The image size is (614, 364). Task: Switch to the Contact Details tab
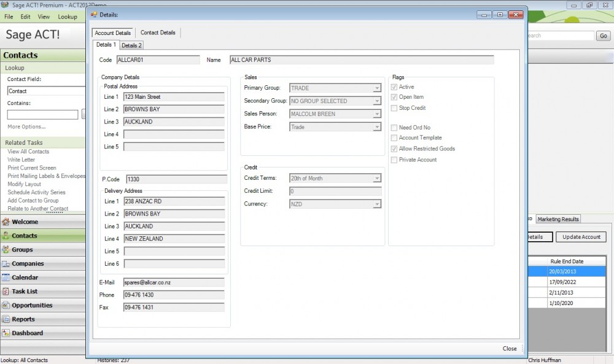[x=158, y=33]
